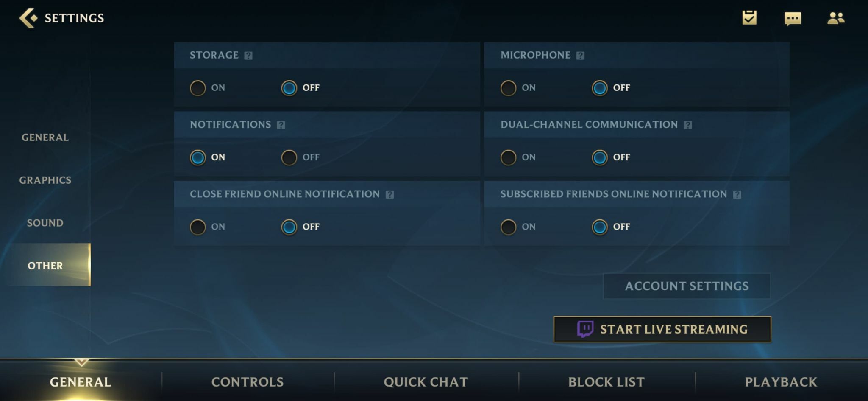Image resolution: width=868 pixels, height=401 pixels.
Task: Enable Close Friend Online Notification
Action: pos(198,227)
